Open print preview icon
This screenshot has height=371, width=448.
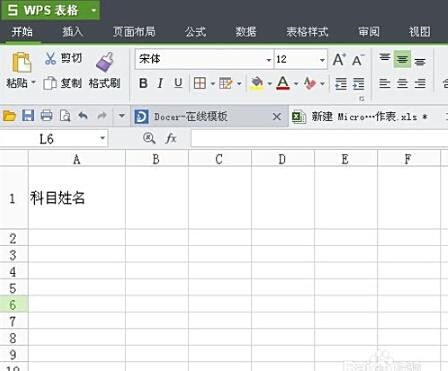[65, 116]
